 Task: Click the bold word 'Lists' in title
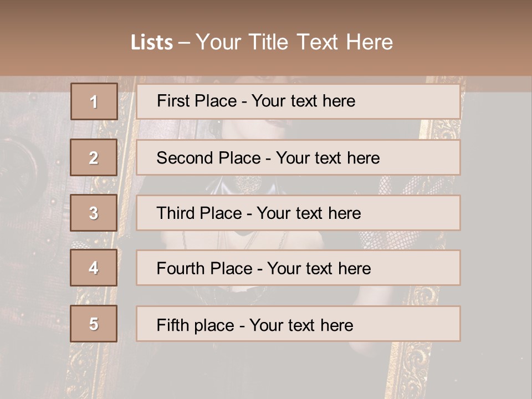click(x=151, y=42)
